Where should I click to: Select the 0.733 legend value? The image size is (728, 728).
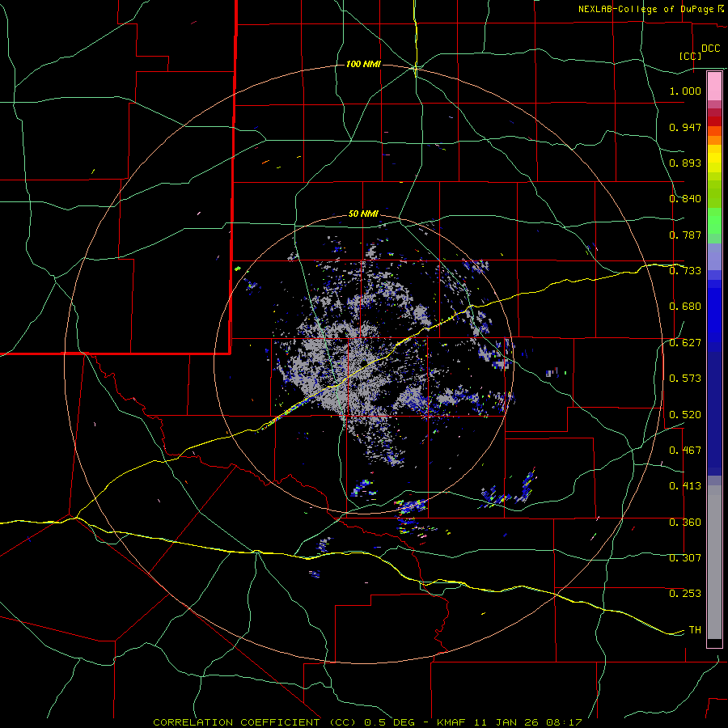pyautogui.click(x=685, y=271)
